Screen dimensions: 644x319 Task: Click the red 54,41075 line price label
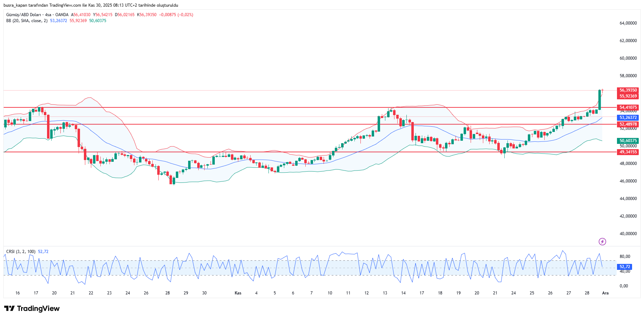pyautogui.click(x=628, y=107)
